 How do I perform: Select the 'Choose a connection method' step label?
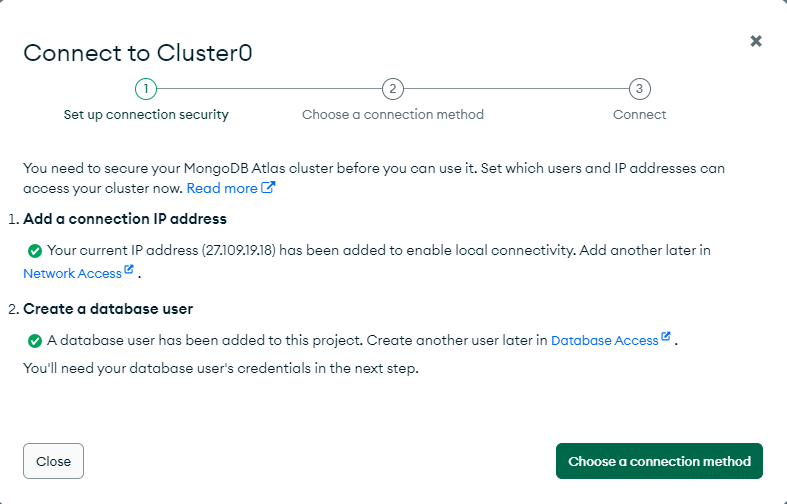393,115
